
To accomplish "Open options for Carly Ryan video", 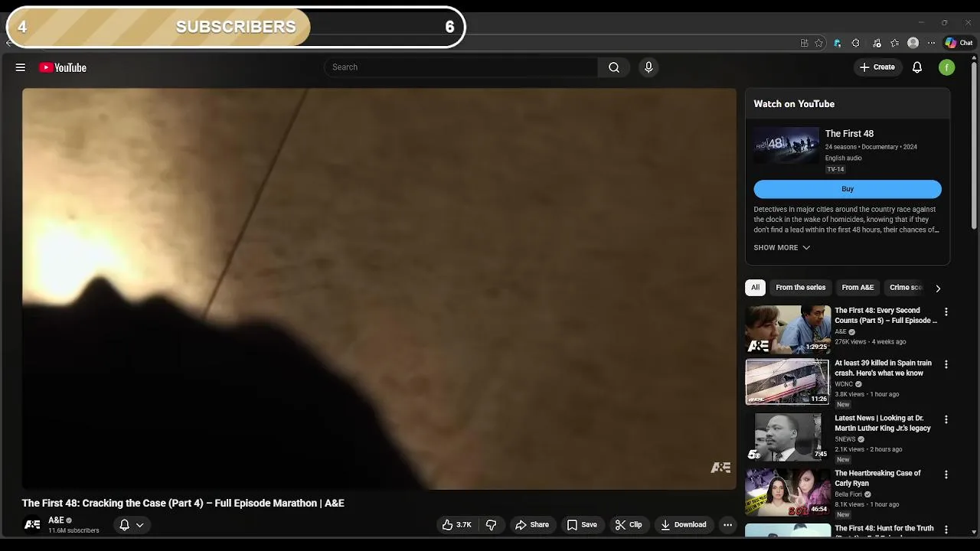I will [946, 474].
